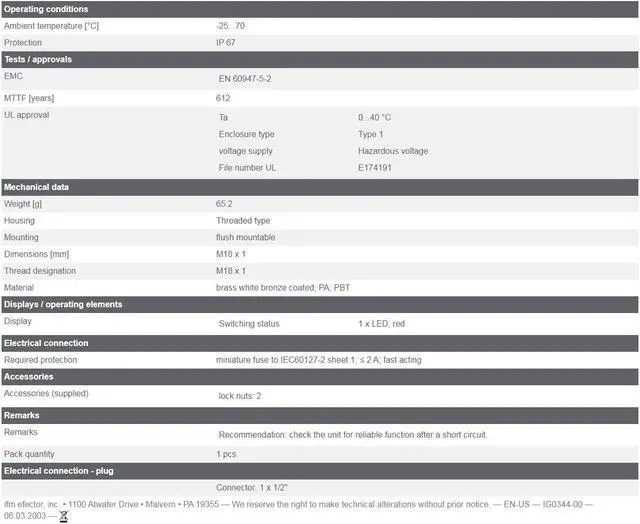This screenshot has width=640, height=524.
Task: Click the Displays / operating elements header
Action: (63, 304)
